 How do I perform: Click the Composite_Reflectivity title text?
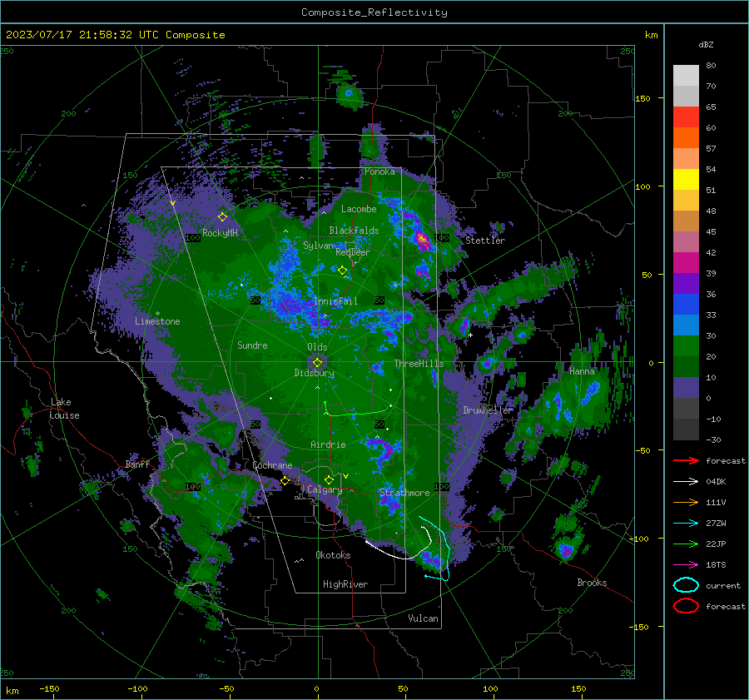[x=374, y=12]
